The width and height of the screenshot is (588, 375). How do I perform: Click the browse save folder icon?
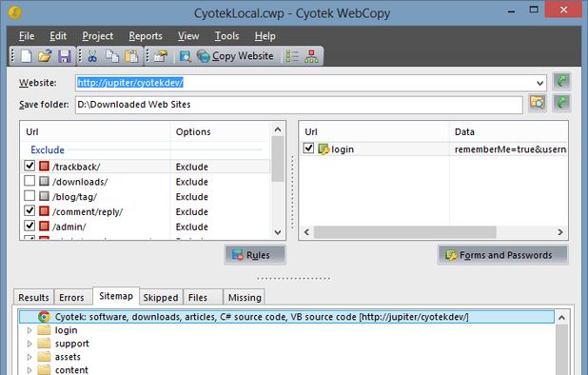tap(538, 103)
